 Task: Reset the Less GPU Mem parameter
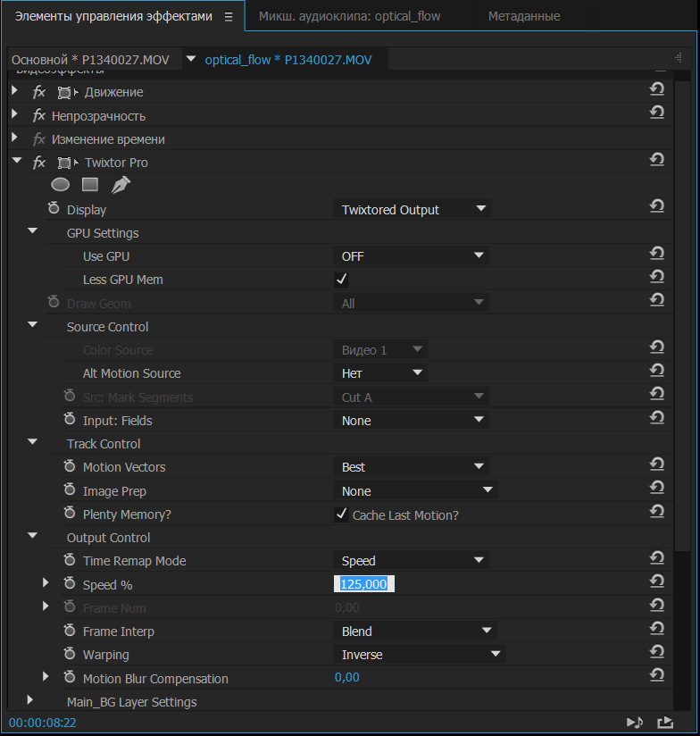click(657, 277)
